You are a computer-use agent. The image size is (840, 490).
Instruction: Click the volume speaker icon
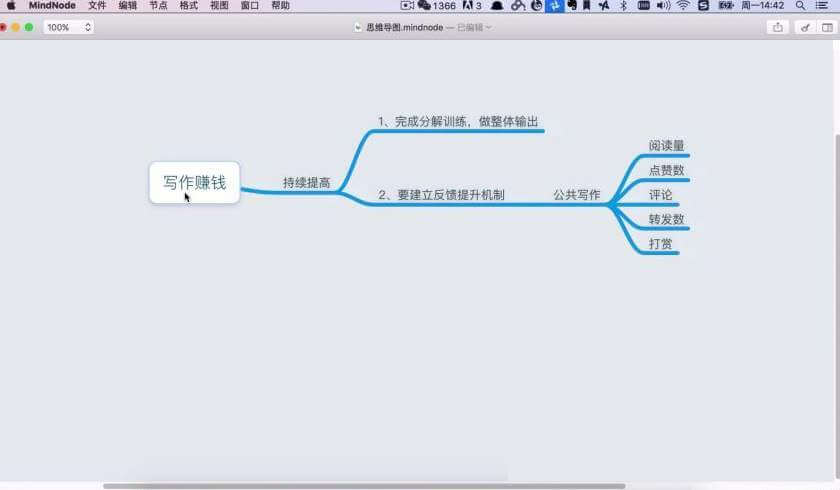click(662, 6)
